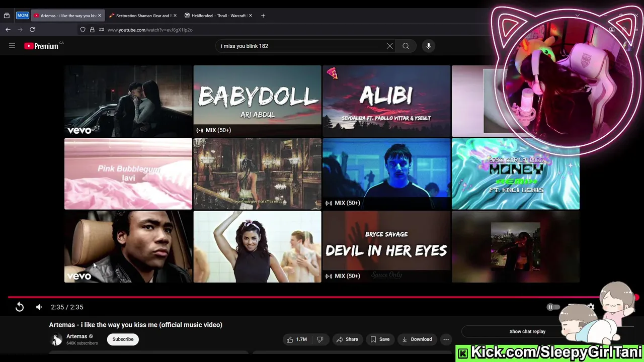Start voice search with microphone icon
Screen dimensions: 644x362
click(x=429, y=46)
